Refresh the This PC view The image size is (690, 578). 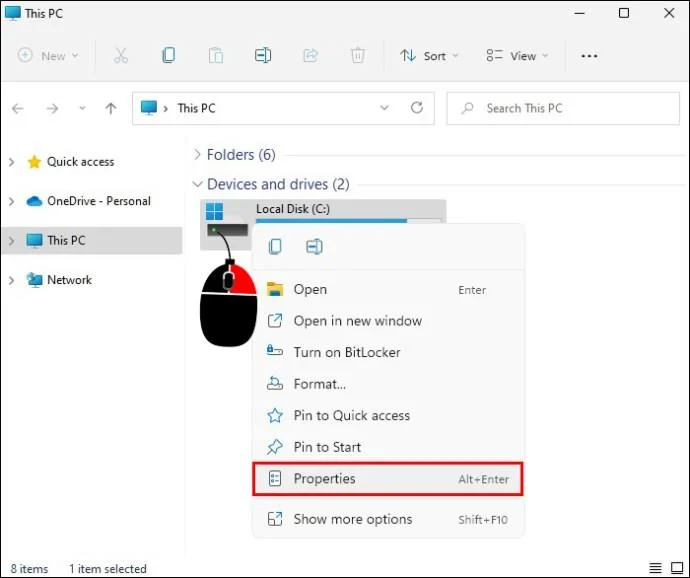pyautogui.click(x=417, y=108)
